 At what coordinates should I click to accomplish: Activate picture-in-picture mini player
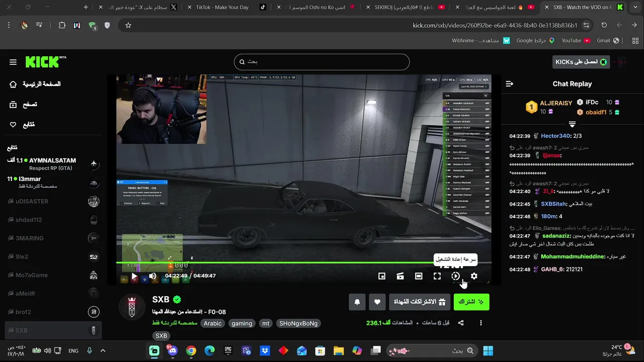(382, 276)
